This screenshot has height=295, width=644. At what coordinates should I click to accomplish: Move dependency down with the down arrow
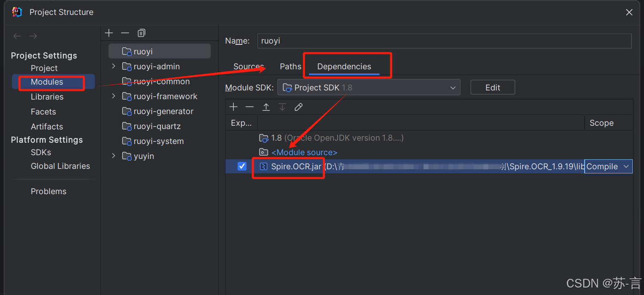coord(282,107)
